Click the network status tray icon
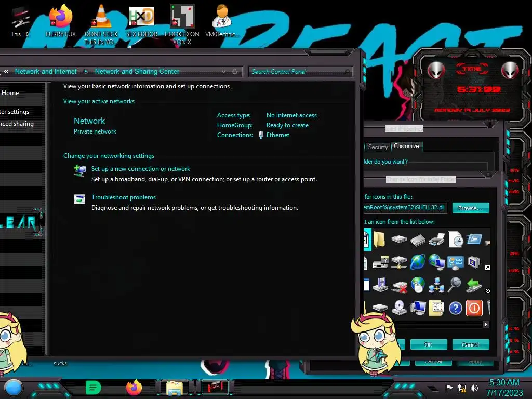This screenshot has height=399, width=532. click(462, 388)
